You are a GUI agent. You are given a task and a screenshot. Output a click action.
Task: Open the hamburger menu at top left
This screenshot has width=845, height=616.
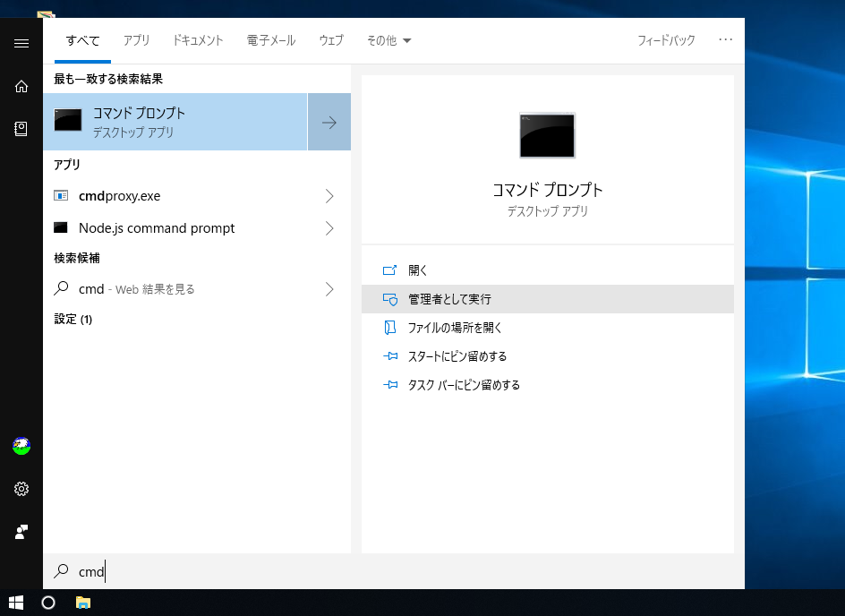[x=21, y=43]
